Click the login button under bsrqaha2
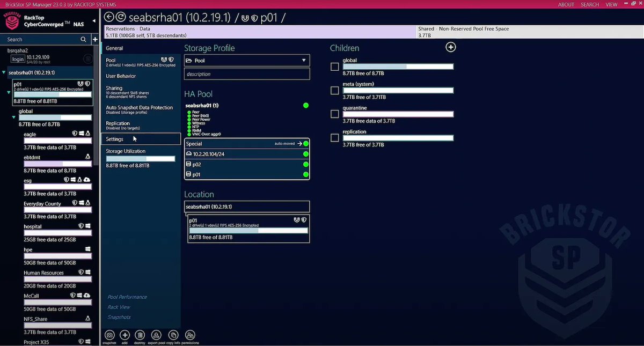 click(x=18, y=59)
